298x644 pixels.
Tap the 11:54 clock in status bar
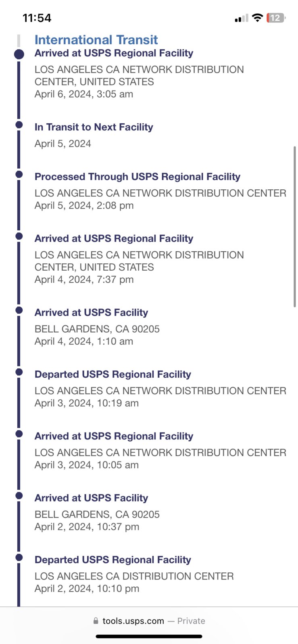coord(37,18)
